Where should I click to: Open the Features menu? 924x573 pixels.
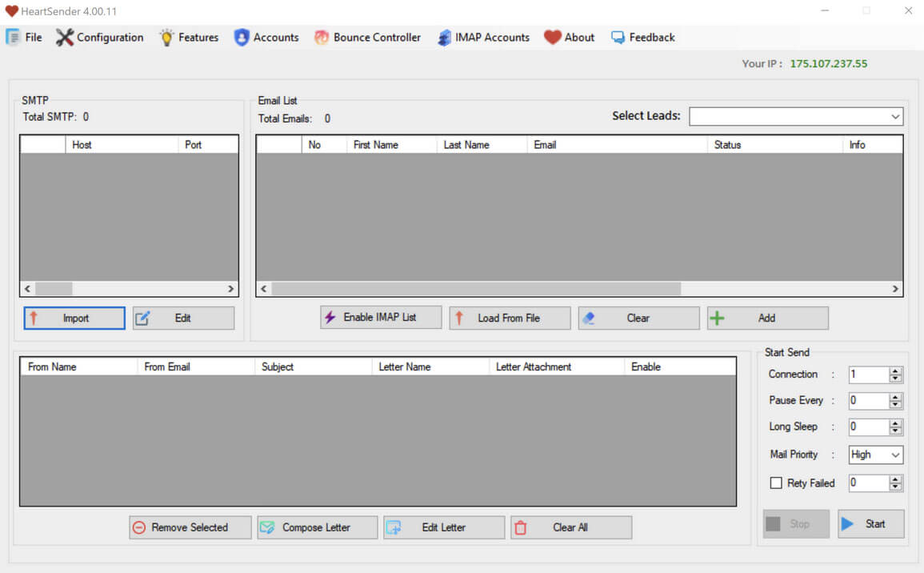pos(189,37)
